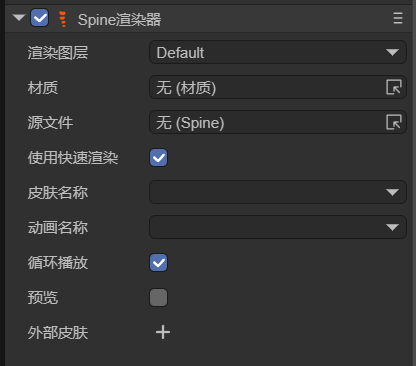Add an 外部皮肤 with plus icon
This screenshot has height=366, width=416.
point(163,332)
